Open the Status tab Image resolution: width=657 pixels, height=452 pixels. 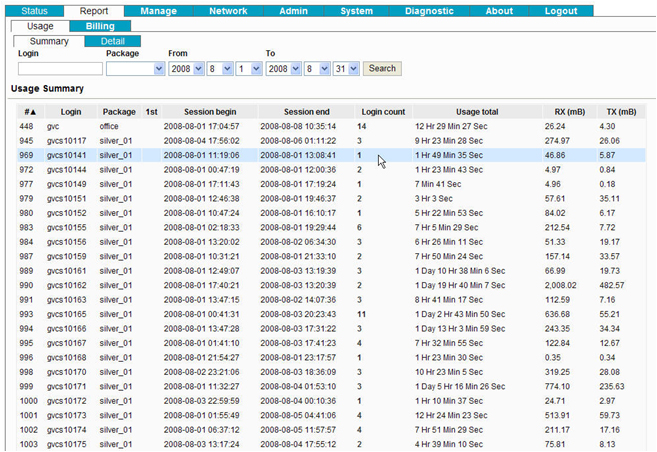click(35, 11)
